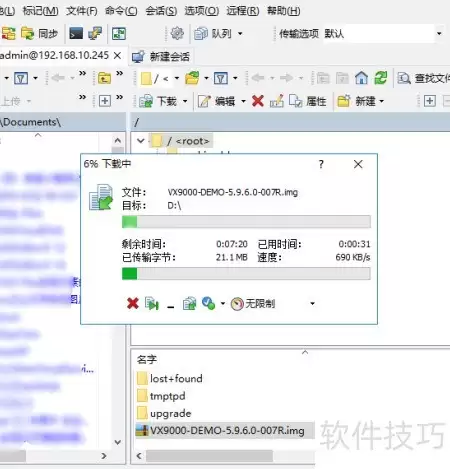Screen dimensions: 450x469
Task: Click the remote back arrow
Action: pos(258,78)
